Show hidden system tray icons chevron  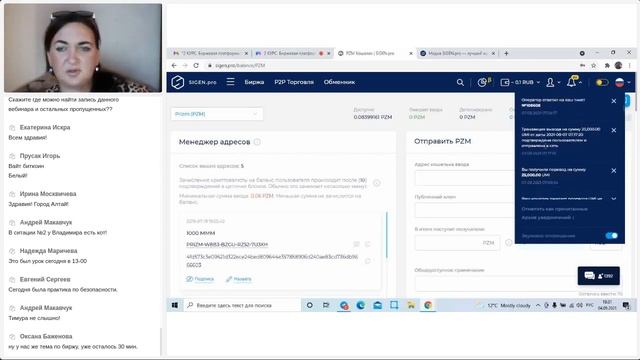(538, 305)
